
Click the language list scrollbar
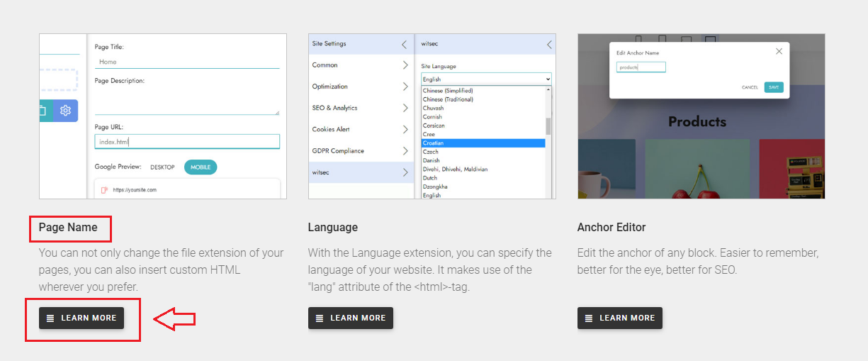tap(548, 126)
